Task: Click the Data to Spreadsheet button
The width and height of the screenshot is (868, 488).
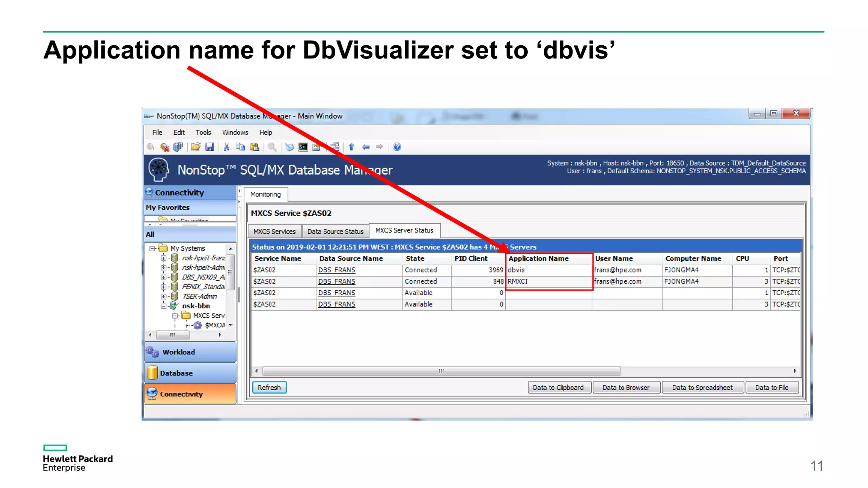Action: 702,387
